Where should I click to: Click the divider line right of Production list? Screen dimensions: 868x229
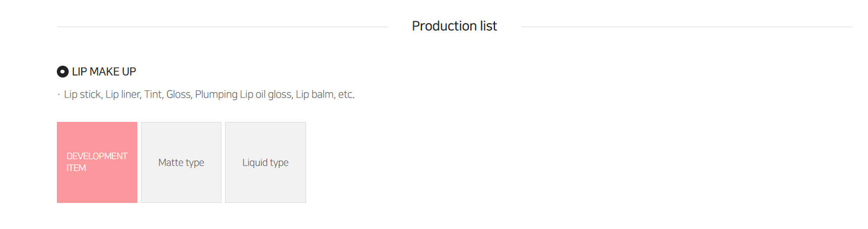coord(687,27)
